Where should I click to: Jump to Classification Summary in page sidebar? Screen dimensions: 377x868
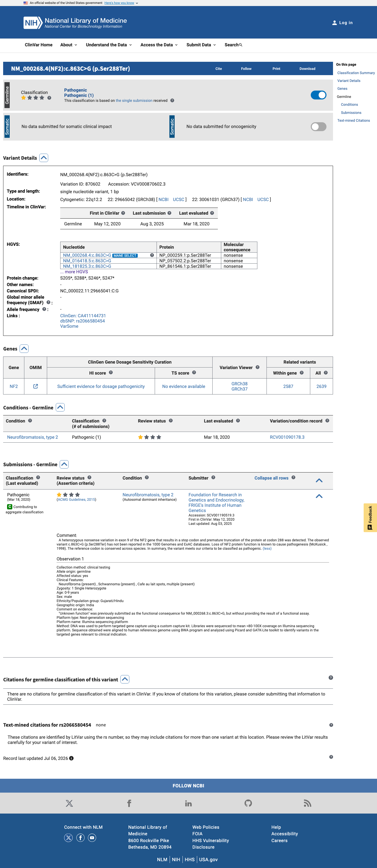pos(356,73)
